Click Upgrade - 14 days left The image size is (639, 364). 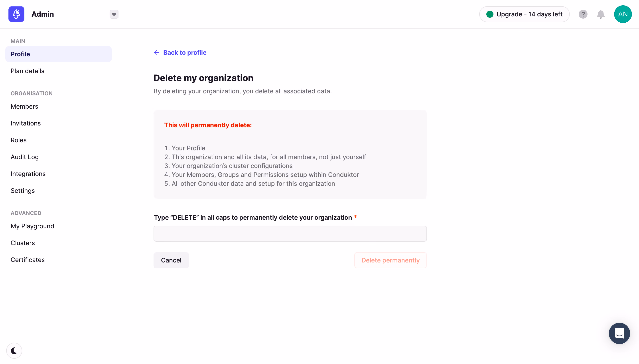525,14
